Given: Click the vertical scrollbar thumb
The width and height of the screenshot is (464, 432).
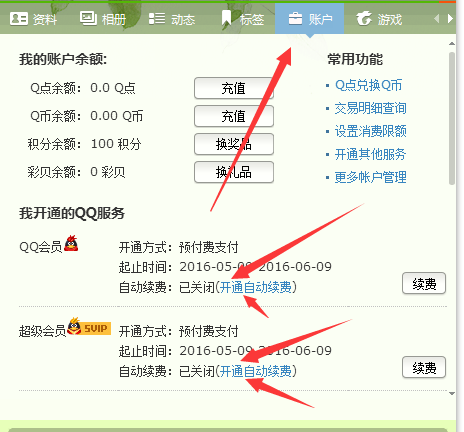Looking at the screenshot, I should click(x=452, y=118).
